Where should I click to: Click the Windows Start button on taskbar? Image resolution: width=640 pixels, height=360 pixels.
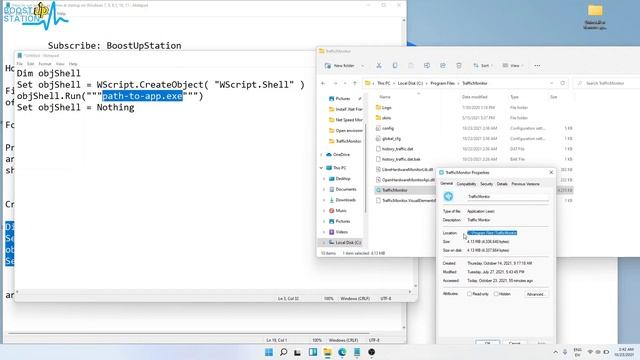pyautogui.click(x=269, y=352)
